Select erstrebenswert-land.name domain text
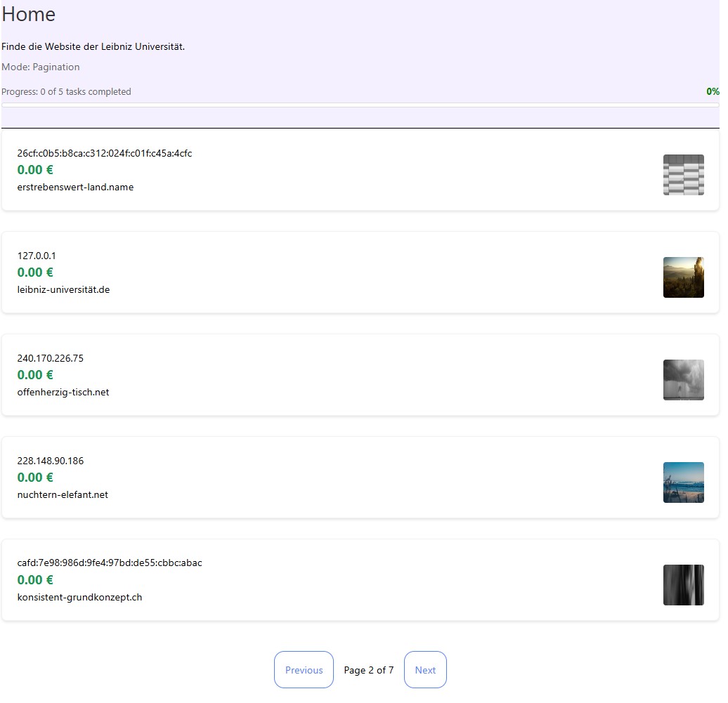Image resolution: width=728 pixels, height=703 pixels. 75,187
